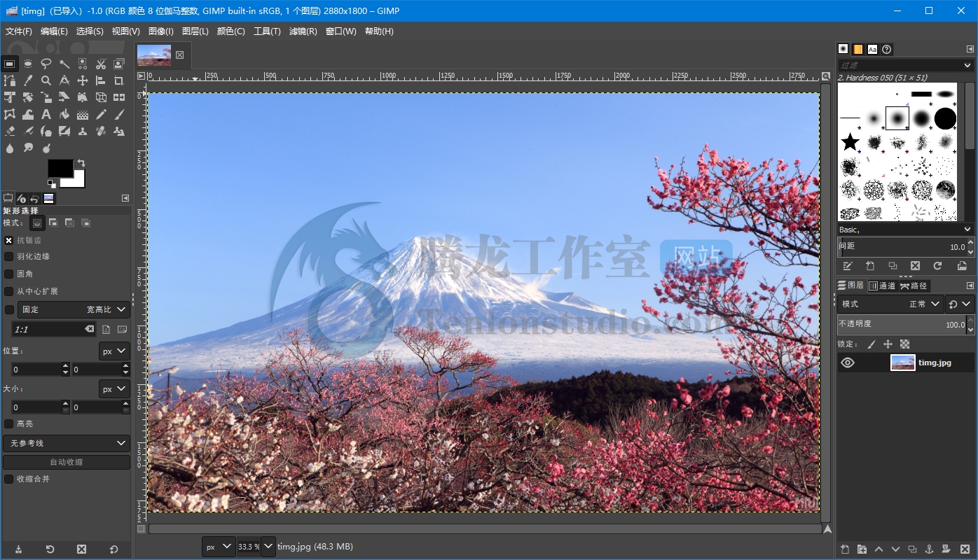This screenshot has width=978, height=560.
Task: Create a new layer from layers panel bottom
Action: [846, 549]
